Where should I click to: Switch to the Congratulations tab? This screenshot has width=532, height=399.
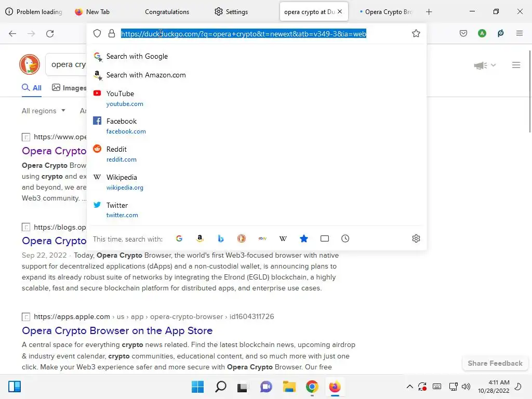(x=167, y=12)
